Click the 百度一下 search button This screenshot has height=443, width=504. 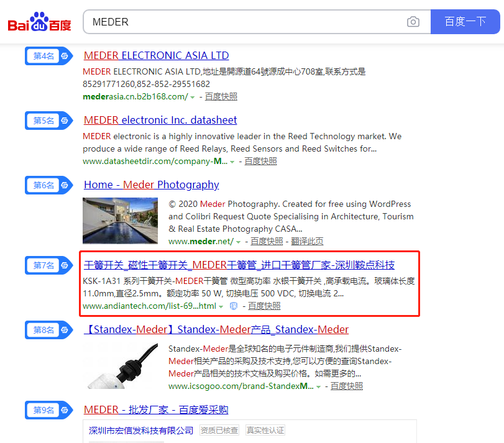tap(465, 22)
